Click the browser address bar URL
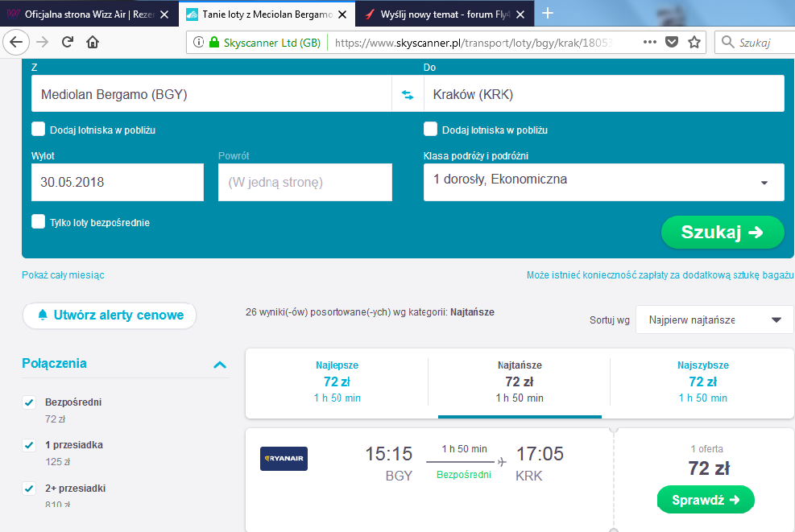This screenshot has height=532, width=795. pyautogui.click(x=474, y=43)
